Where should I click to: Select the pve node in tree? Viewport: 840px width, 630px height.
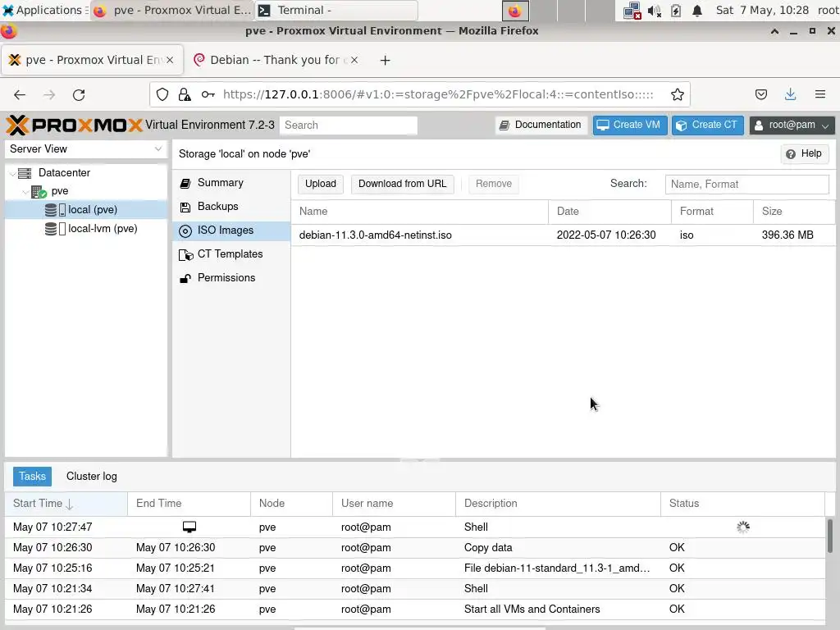(59, 191)
